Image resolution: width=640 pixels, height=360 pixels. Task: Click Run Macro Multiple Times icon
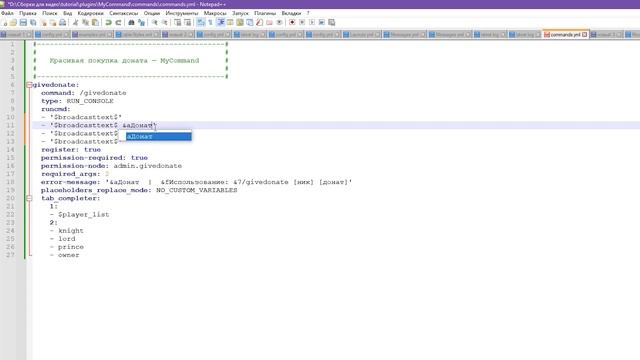tap(322, 22)
